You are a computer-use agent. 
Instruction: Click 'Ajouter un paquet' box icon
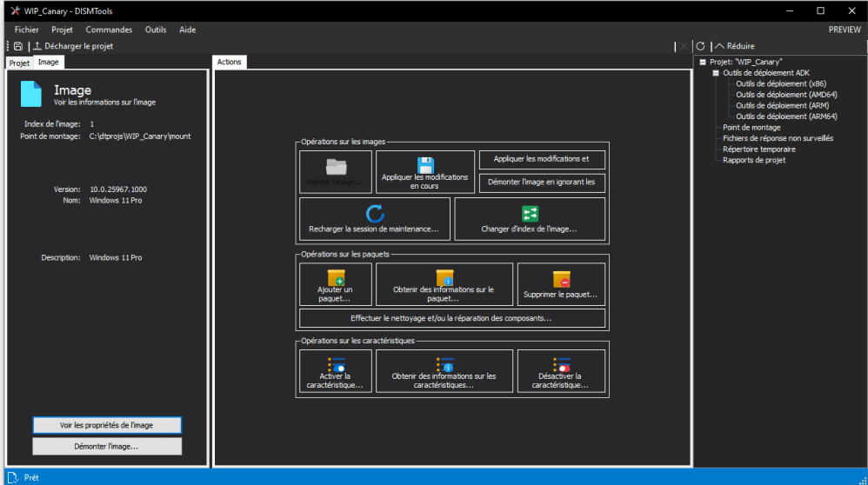tap(336, 278)
